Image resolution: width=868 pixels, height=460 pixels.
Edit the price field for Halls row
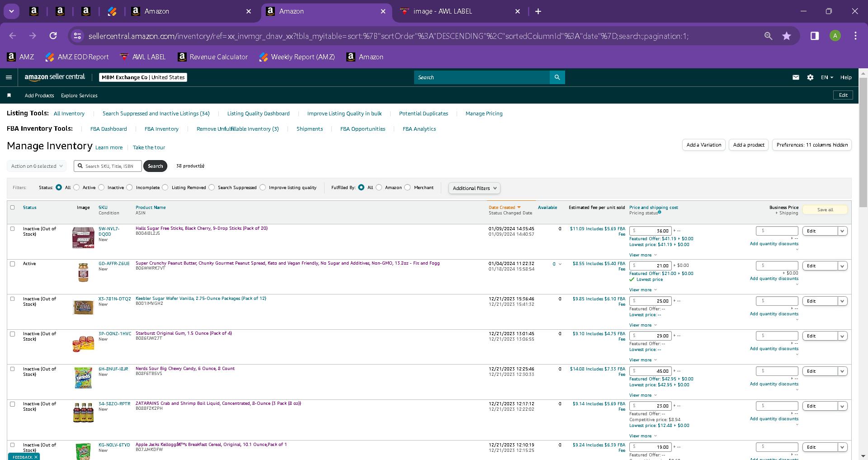tap(651, 231)
